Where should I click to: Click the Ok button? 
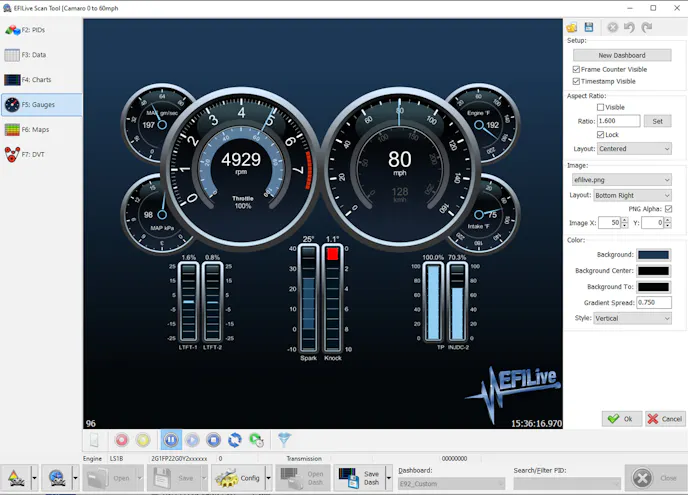coord(622,419)
